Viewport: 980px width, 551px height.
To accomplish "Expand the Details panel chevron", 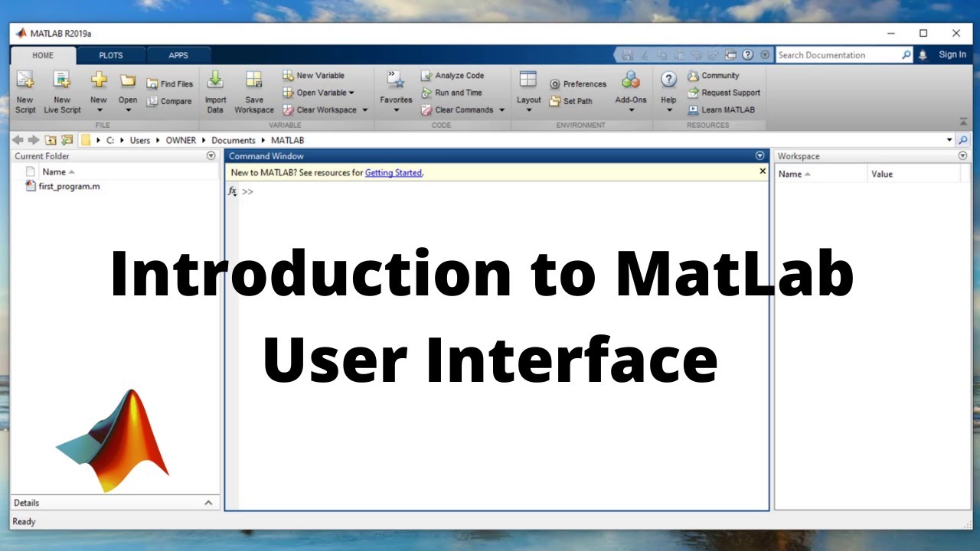I will pos(208,503).
